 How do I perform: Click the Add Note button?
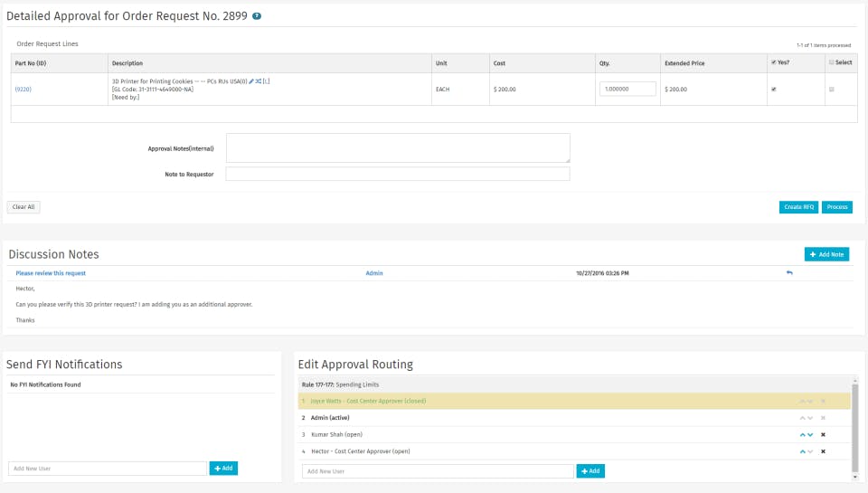pos(826,254)
